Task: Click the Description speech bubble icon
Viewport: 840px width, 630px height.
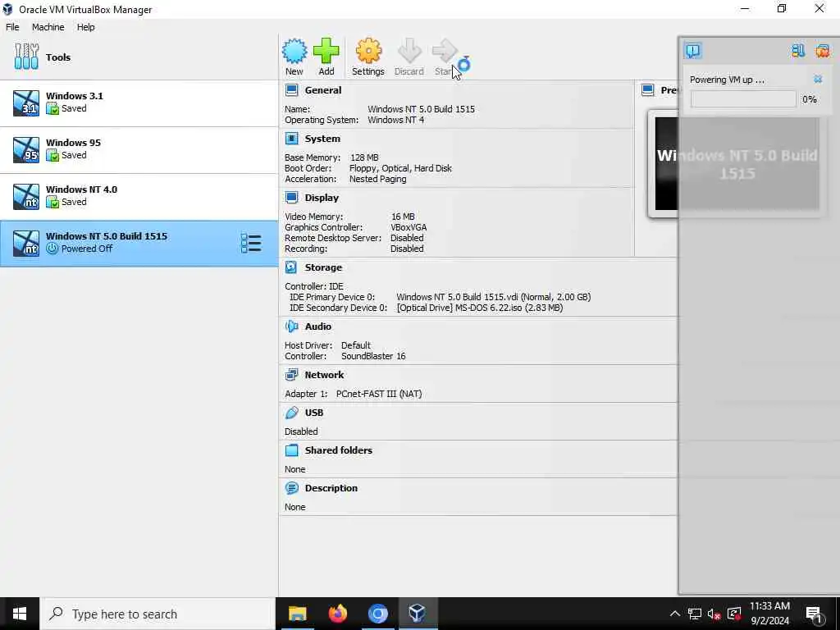Action: point(291,488)
